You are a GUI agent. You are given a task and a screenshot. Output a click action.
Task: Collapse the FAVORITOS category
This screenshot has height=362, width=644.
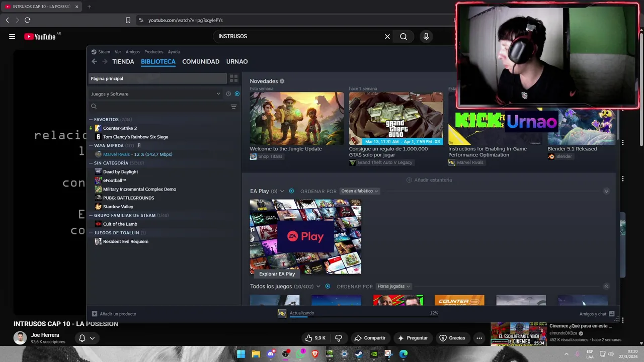(x=91, y=120)
